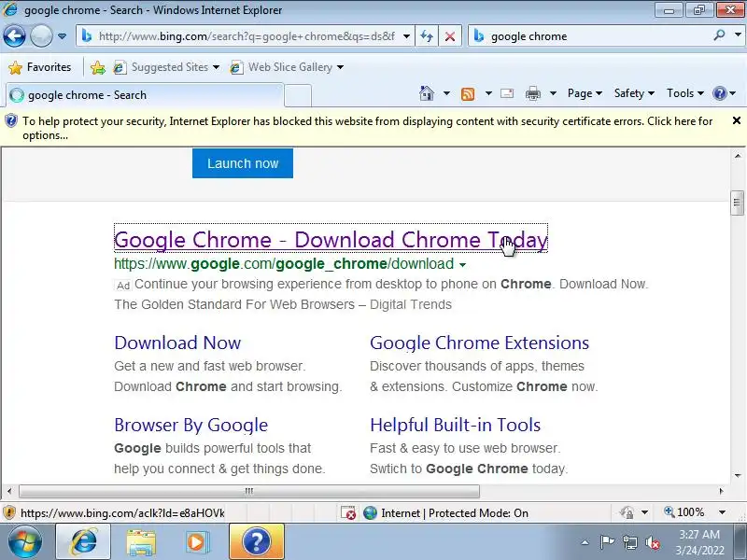Click the status bar security shield icon
Image resolution: width=747 pixels, height=560 pixels.
coord(9,512)
